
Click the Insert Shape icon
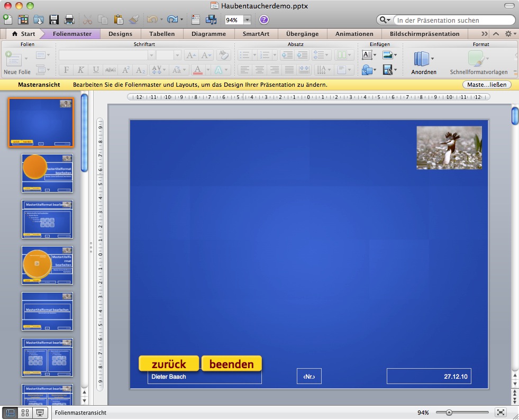coord(367,69)
